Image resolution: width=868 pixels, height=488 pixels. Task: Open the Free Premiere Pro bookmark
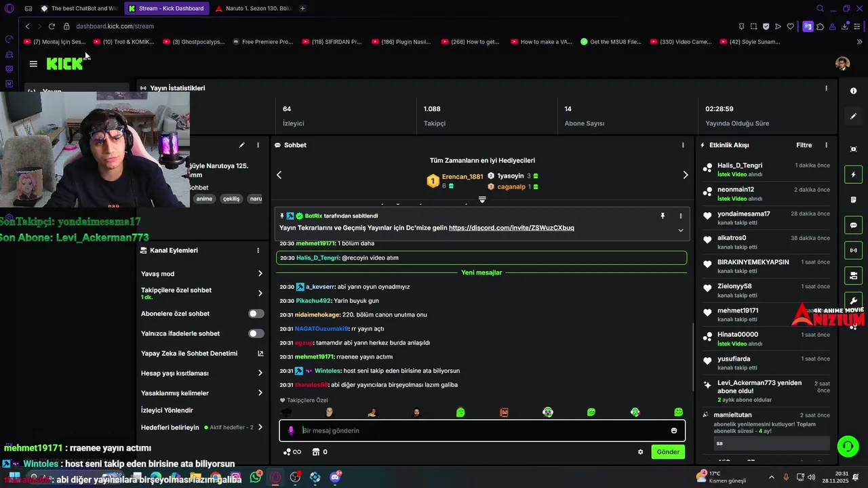click(x=262, y=42)
